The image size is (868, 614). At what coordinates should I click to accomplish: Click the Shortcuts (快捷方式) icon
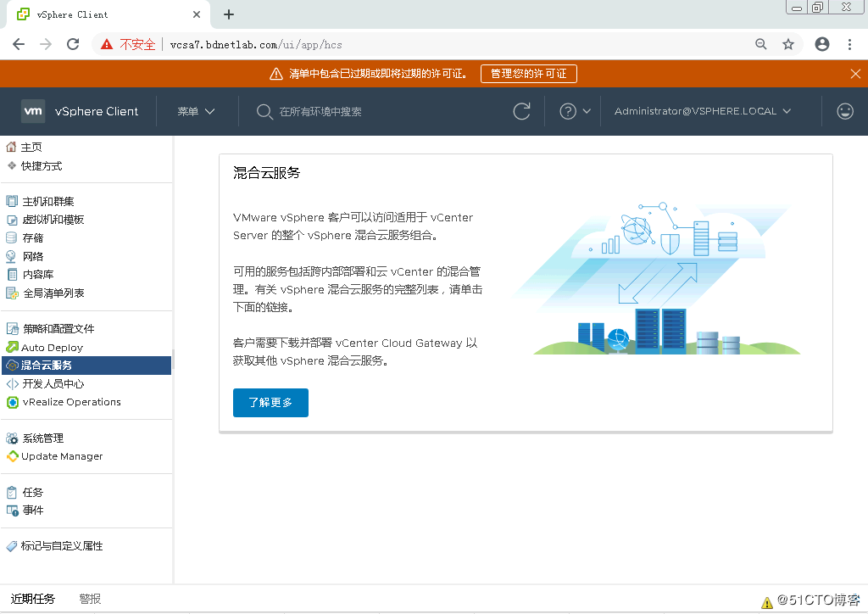point(12,165)
